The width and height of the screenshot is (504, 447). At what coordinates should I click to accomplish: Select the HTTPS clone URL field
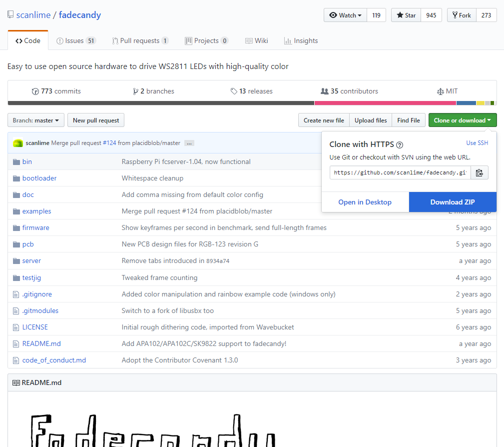click(x=400, y=173)
